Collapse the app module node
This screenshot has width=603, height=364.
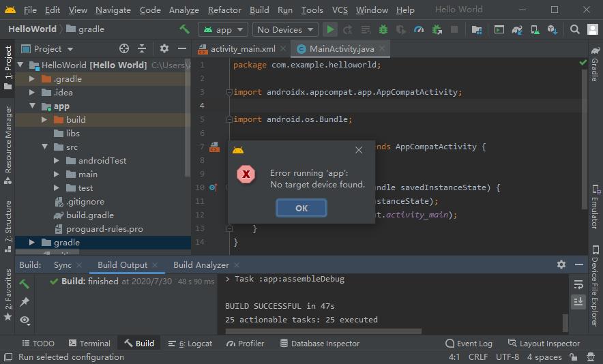[32, 106]
